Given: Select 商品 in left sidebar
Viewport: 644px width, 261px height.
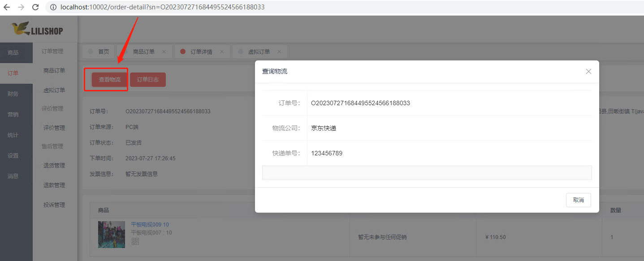Looking at the screenshot, I should pos(16,53).
